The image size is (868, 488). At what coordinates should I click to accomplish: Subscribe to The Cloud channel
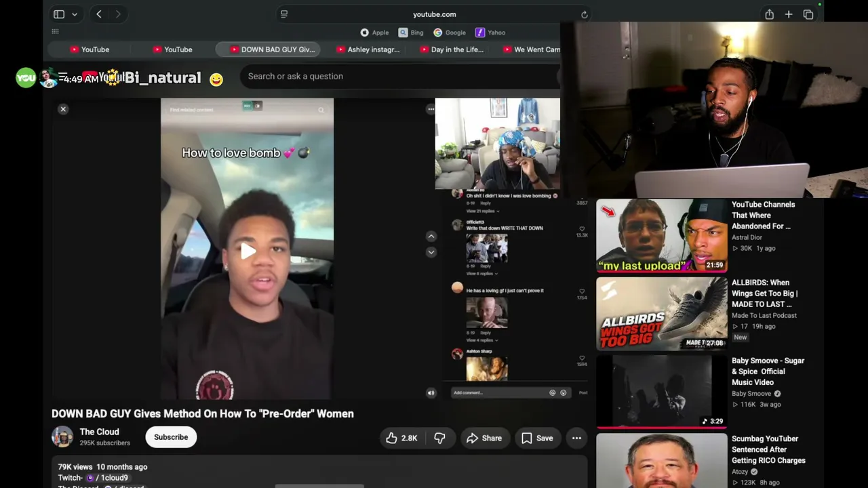click(171, 437)
